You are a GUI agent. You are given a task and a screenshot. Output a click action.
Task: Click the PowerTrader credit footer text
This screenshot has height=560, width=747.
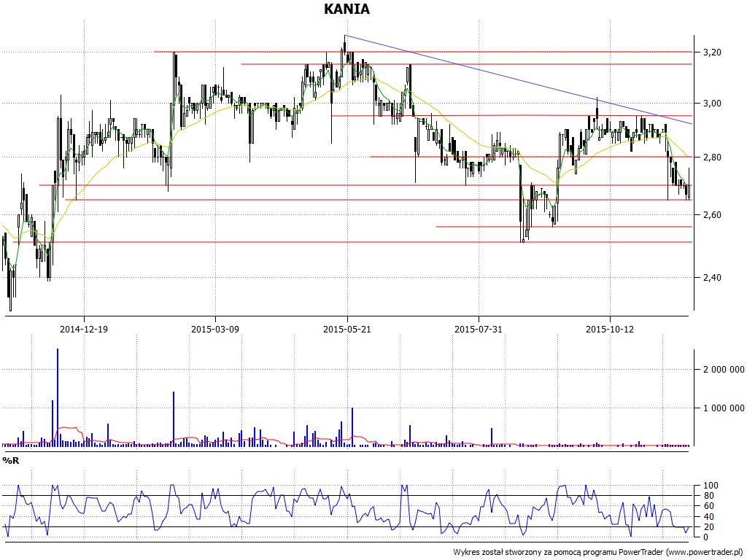(x=598, y=553)
